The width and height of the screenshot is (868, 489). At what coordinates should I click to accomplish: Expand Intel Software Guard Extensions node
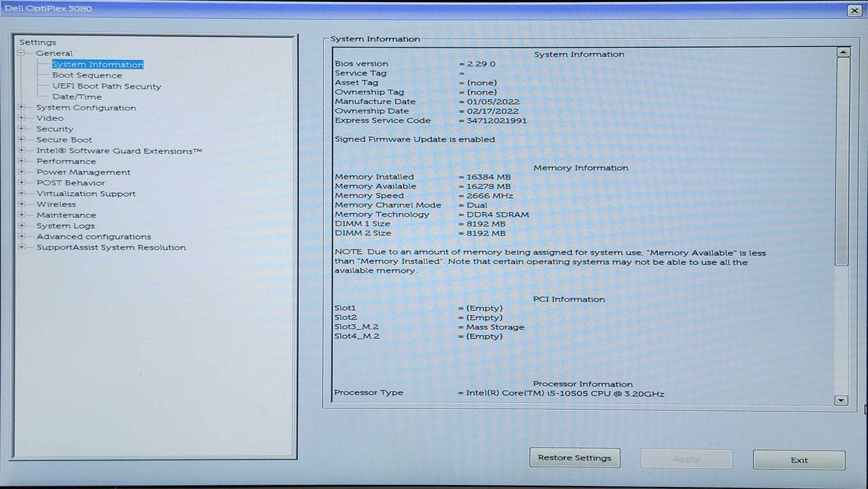pyautogui.click(x=22, y=151)
